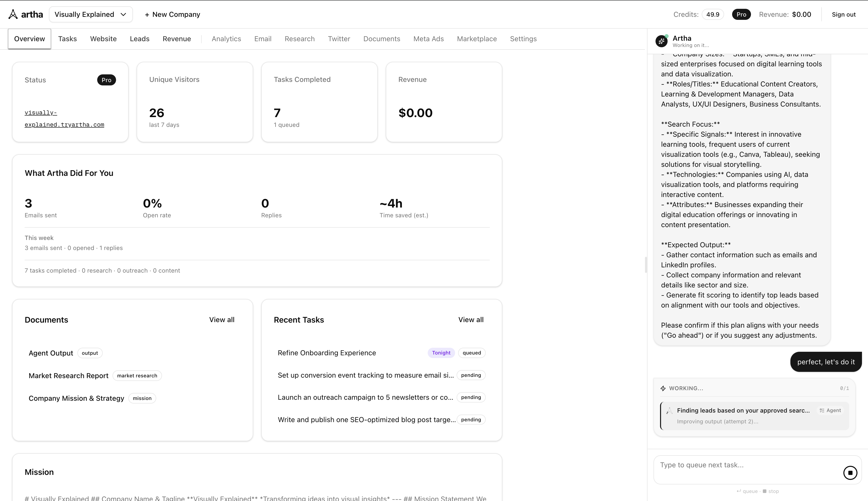Image resolution: width=868 pixels, height=501 pixels.
Task: View all Recent Tasks
Action: point(470,320)
